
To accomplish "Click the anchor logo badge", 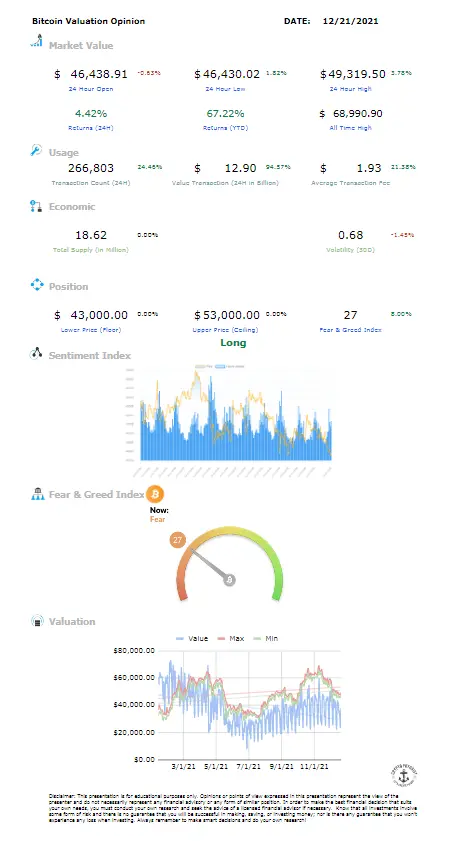I will tap(403, 775).
